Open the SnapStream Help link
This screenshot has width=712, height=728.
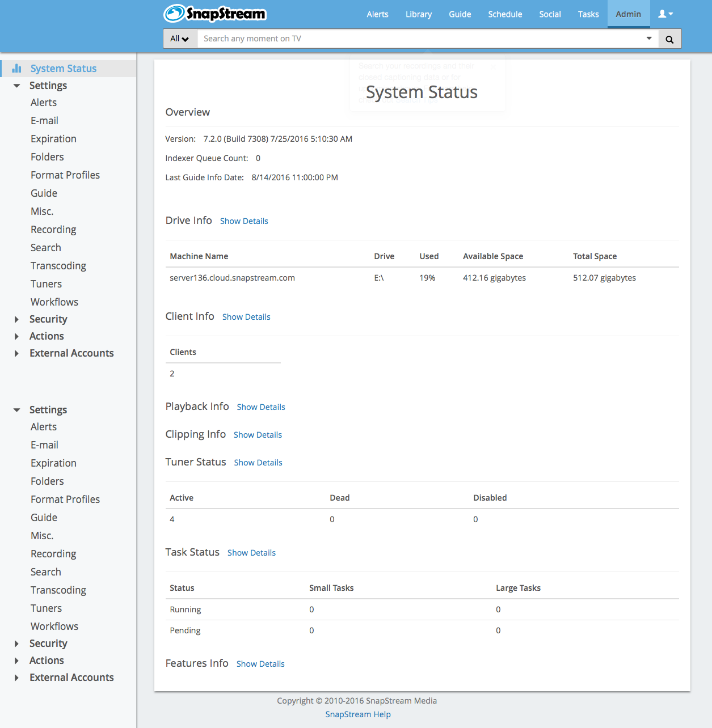click(x=358, y=714)
